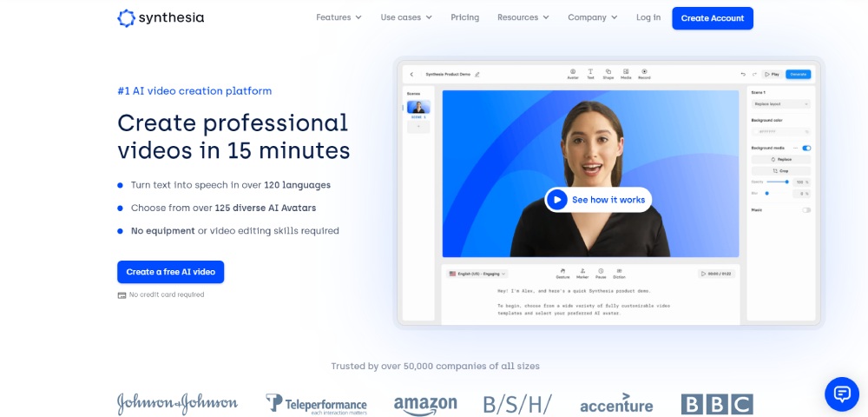Click the undo arrow in editor

pos(743,74)
